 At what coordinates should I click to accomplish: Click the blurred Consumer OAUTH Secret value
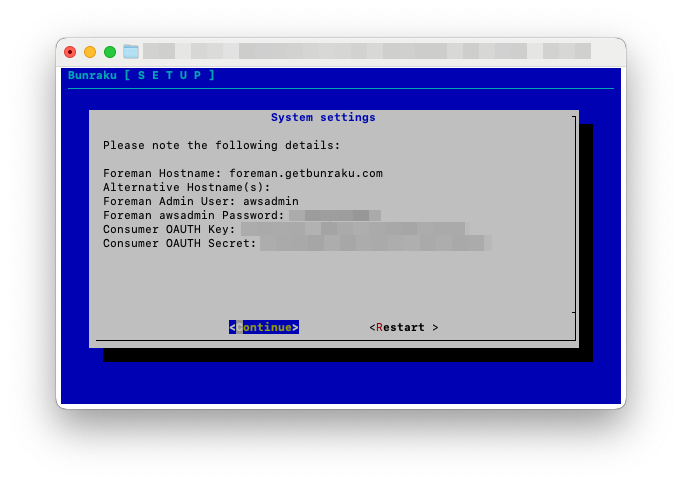click(x=375, y=243)
